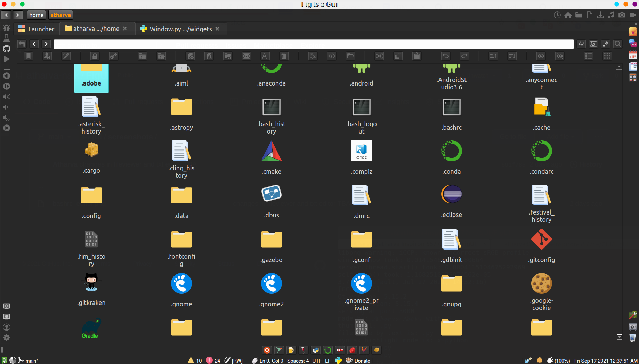The width and height of the screenshot is (639, 364).
Task: Click the redo arrow icon in the toolbar
Action: pos(464,56)
